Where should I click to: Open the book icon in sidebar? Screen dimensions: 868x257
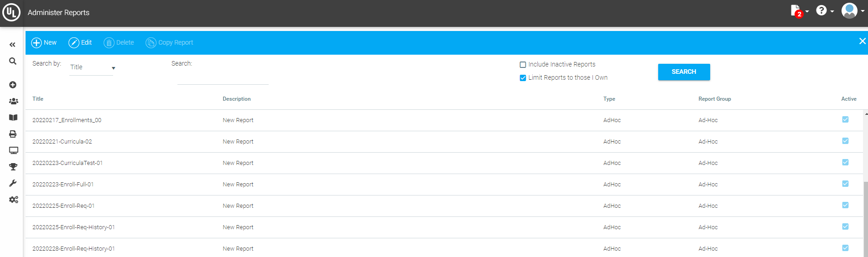[x=13, y=118]
